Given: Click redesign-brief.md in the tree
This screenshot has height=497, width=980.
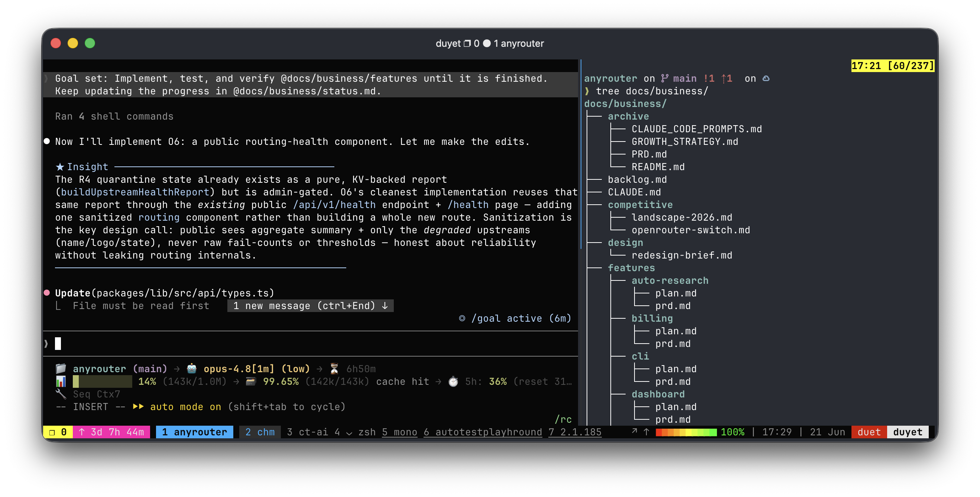Looking at the screenshot, I should click(682, 255).
